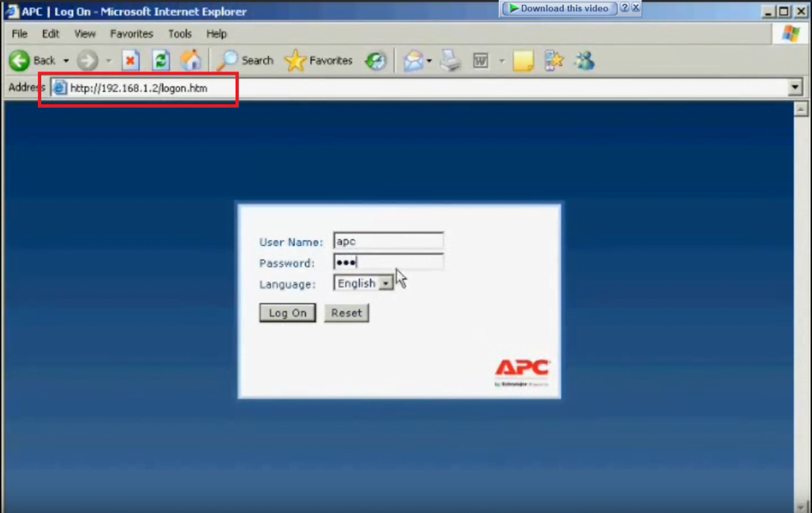812x513 pixels.
Task: Click the Stop loading icon
Action: 131,60
